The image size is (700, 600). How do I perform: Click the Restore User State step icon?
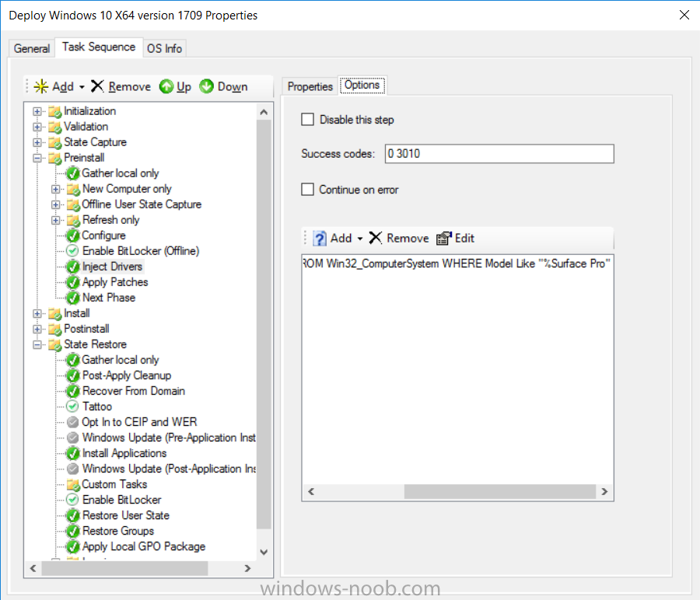73,516
